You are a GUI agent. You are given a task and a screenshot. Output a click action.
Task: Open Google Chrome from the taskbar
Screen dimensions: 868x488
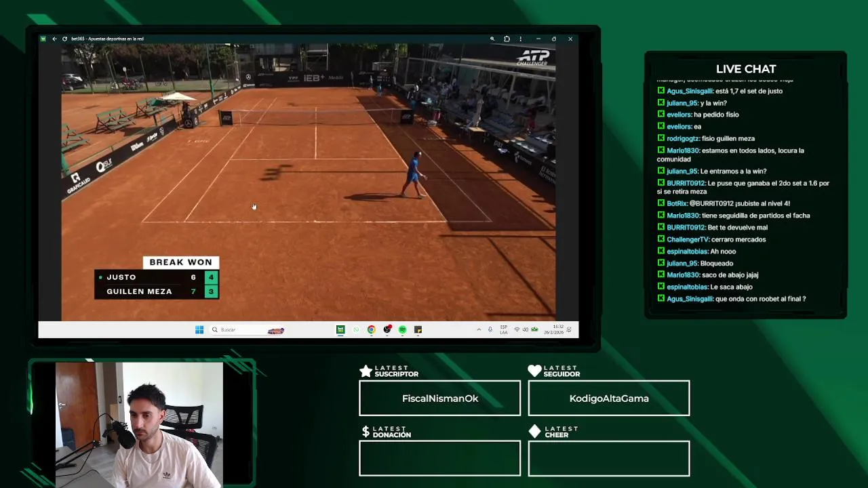372,329
